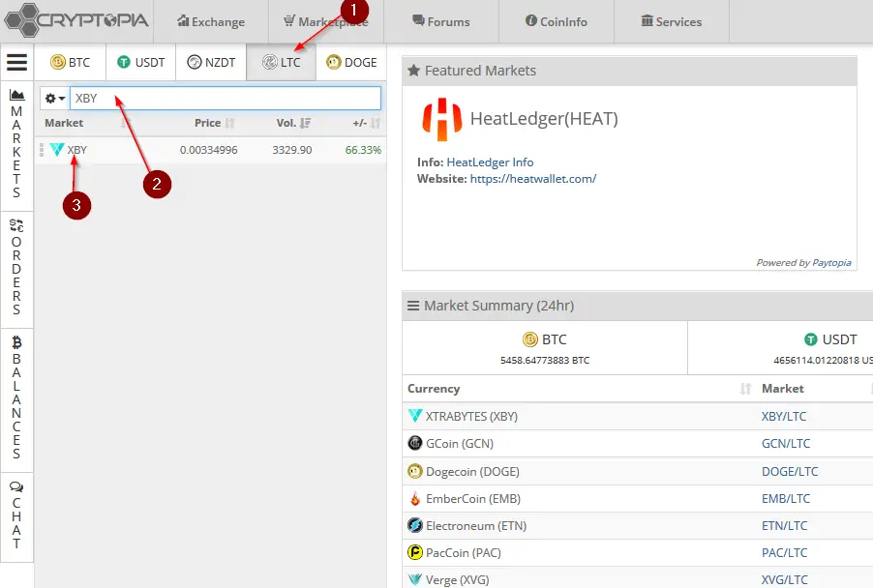The height and width of the screenshot is (588, 873).
Task: Open the CoinInfo menu
Action: (x=557, y=21)
